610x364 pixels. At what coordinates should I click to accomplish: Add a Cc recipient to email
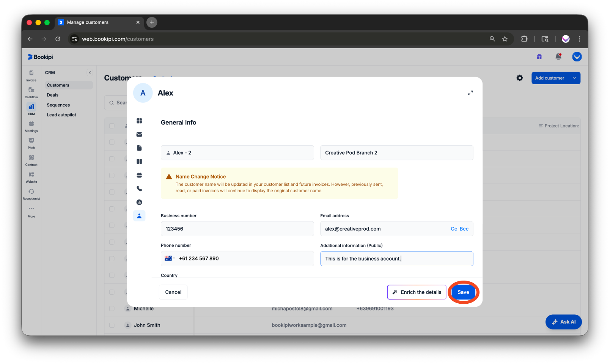click(454, 229)
